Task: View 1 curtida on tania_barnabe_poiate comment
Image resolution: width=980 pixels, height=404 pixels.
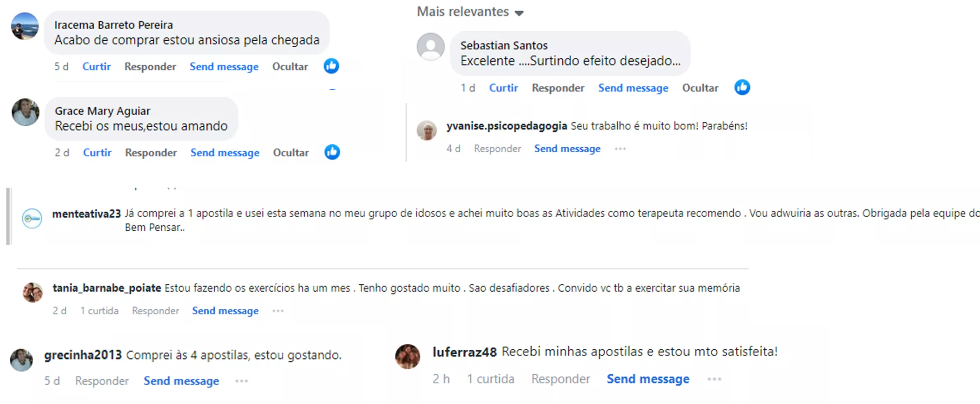Action: click(x=100, y=311)
